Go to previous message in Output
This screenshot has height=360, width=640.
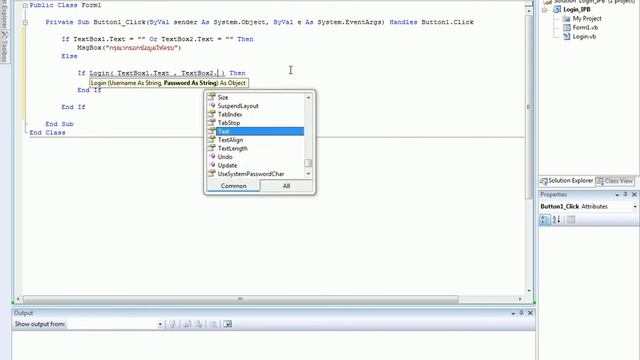coord(187,324)
